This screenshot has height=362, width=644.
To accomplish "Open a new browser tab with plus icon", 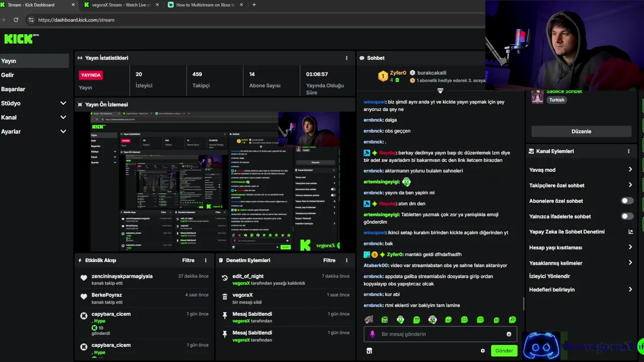I will [x=254, y=5].
